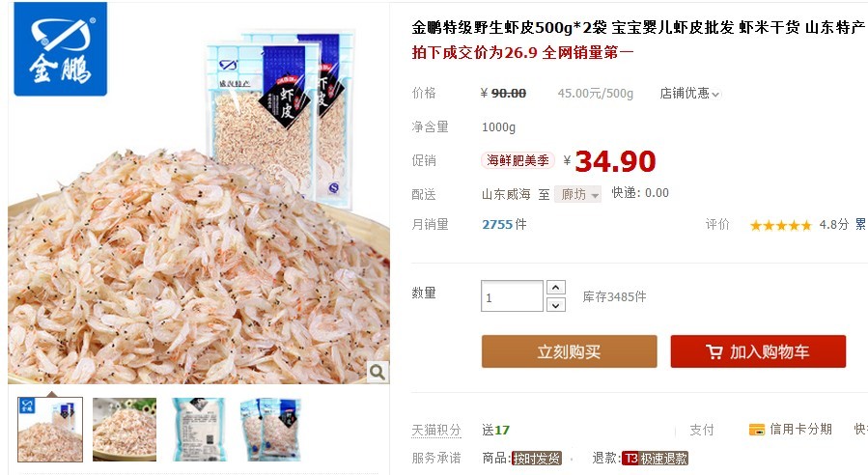Click the magnifier zoom icon on product image
868x475 pixels.
378,372
